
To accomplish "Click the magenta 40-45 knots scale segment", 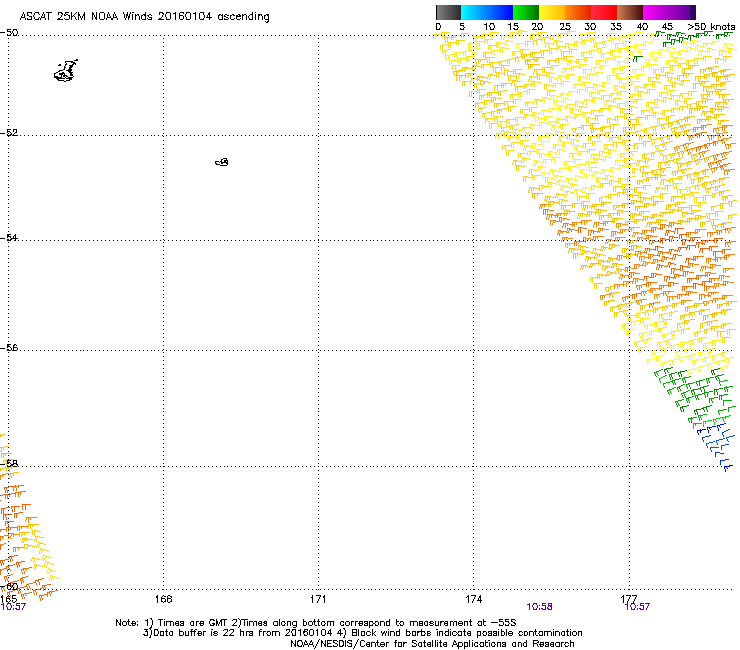I will point(656,12).
